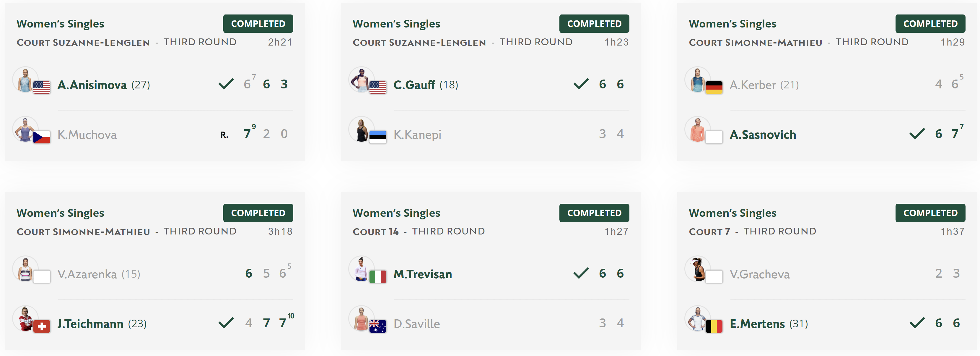Click the E.Mertens player name
Screen dimensions: 980x356
(757, 324)
